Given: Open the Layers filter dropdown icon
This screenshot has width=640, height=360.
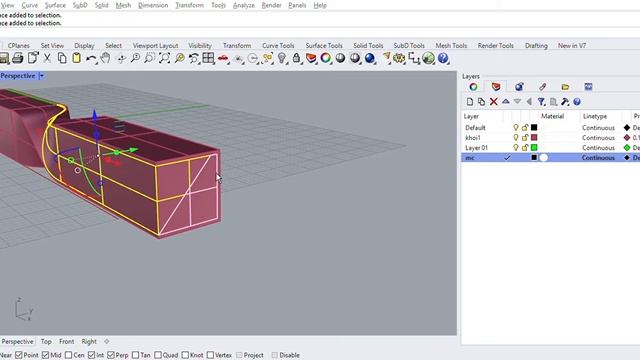Looking at the screenshot, I should coord(541,102).
